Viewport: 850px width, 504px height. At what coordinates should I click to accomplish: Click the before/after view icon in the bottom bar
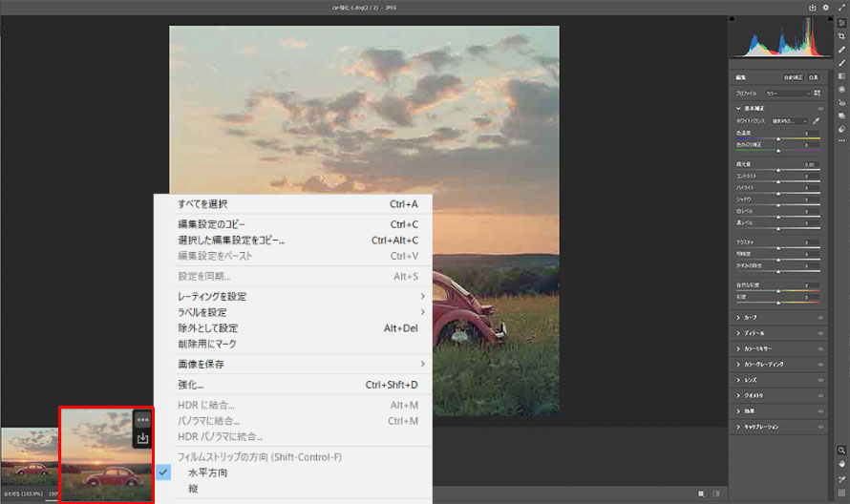(716, 493)
